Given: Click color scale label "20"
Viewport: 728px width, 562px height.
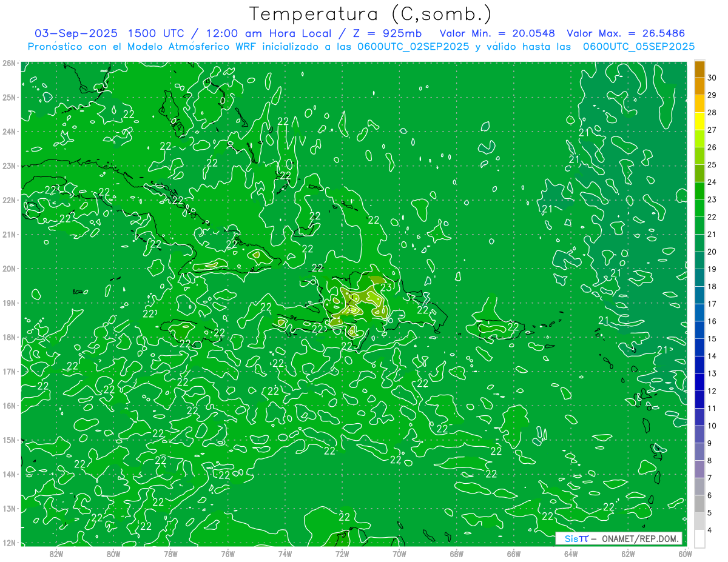Looking at the screenshot, I should (712, 252).
